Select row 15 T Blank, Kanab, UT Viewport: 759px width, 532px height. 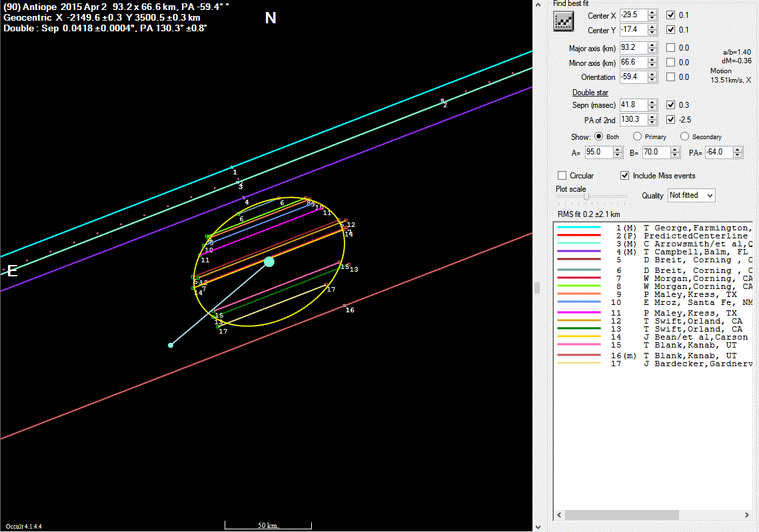653,346
